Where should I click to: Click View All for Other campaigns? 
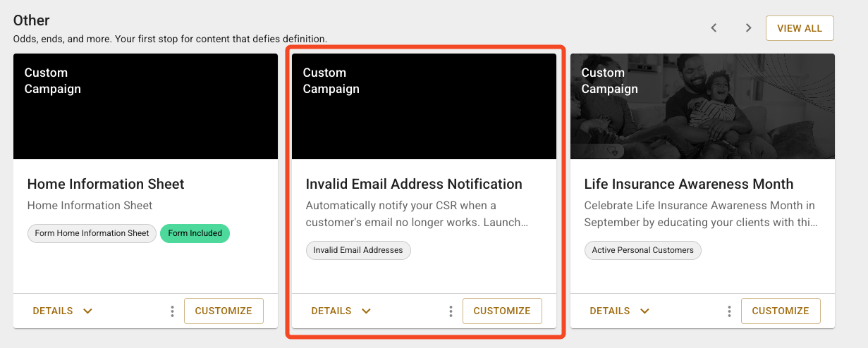[800, 28]
